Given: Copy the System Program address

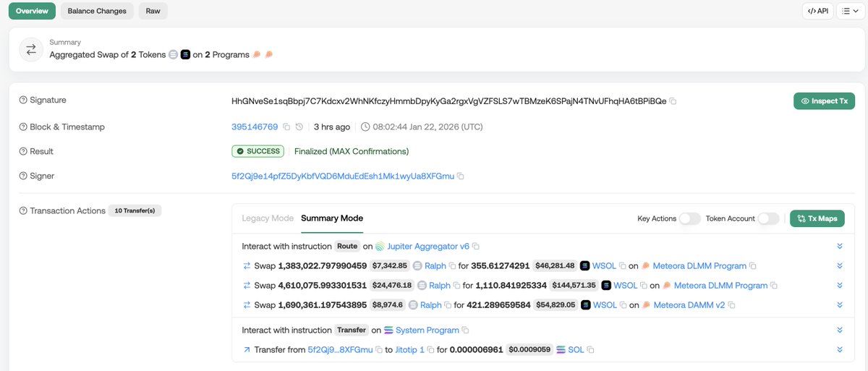Looking at the screenshot, I should [x=466, y=331].
